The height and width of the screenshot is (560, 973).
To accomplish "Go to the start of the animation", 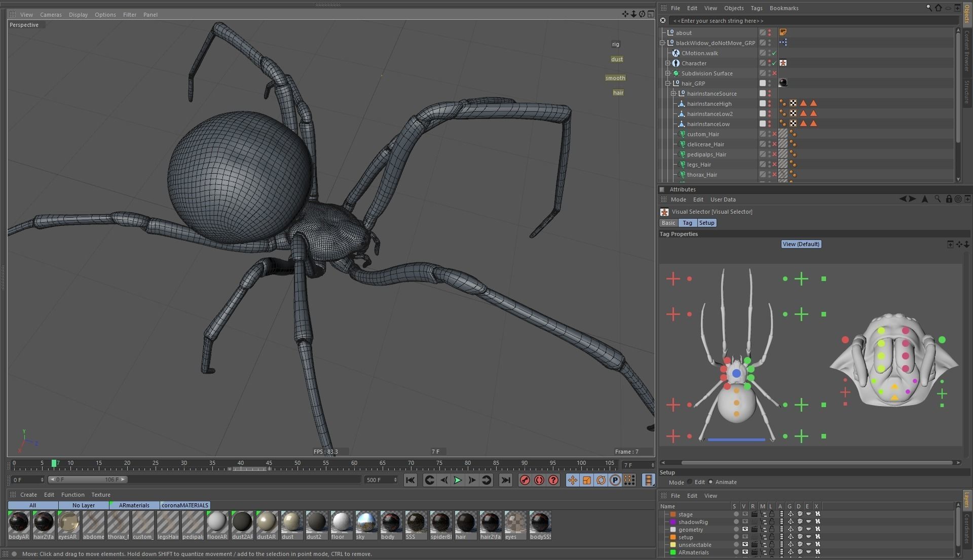I will [410, 480].
